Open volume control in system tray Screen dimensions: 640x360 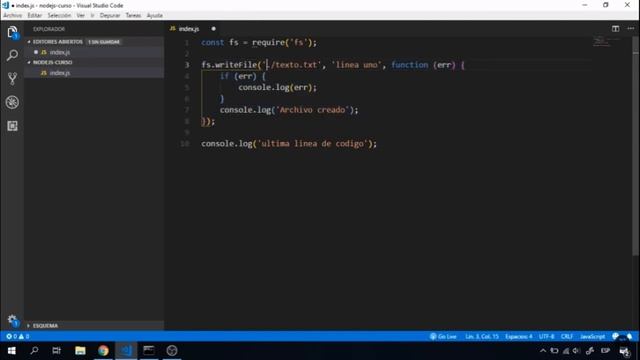(x=576, y=351)
